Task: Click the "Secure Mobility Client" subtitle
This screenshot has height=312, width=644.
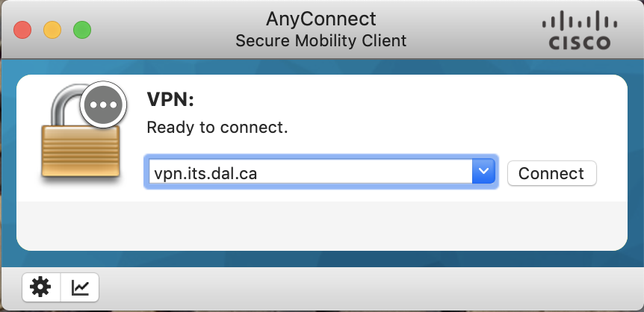Action: click(321, 40)
